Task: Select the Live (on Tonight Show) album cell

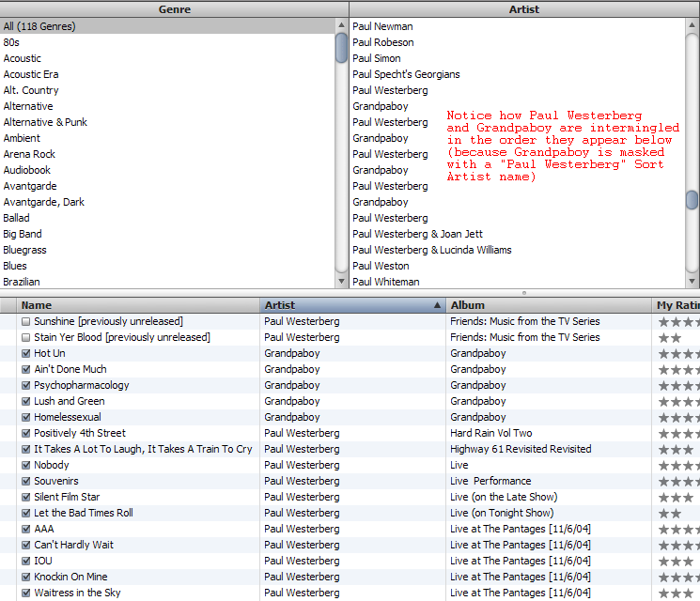Action: pos(549,513)
